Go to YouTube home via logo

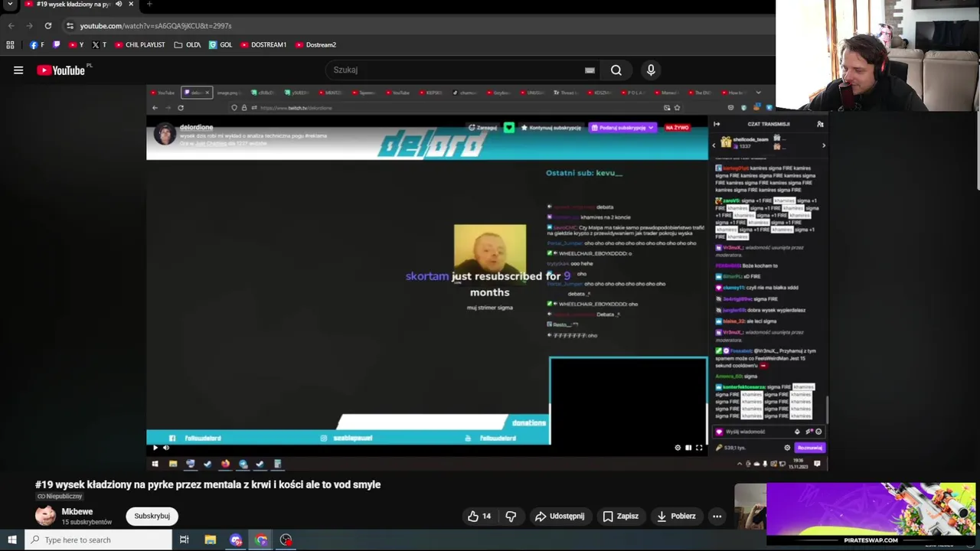60,70
